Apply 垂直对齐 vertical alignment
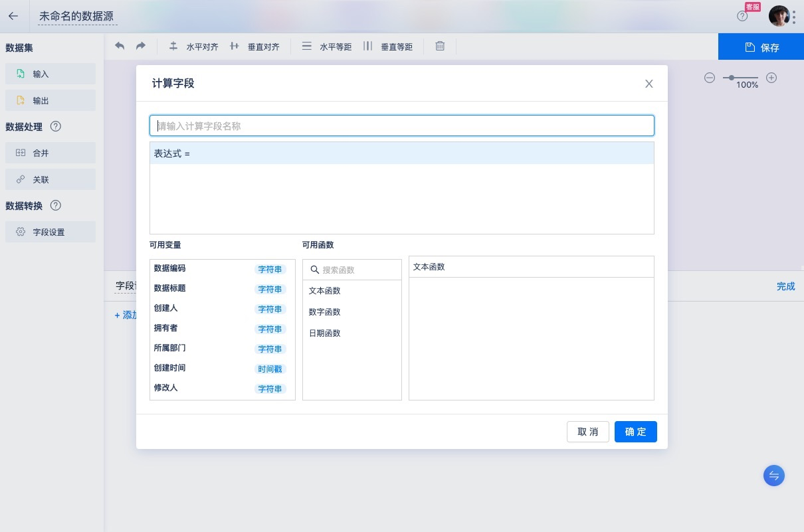This screenshot has height=532, width=804. click(254, 46)
